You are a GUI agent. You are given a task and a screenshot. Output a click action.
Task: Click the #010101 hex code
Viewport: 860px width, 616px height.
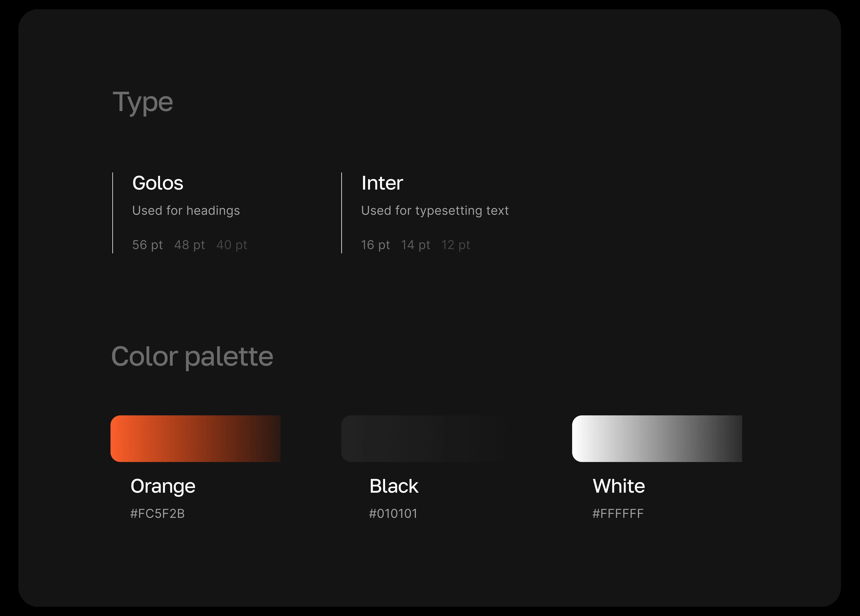(393, 514)
